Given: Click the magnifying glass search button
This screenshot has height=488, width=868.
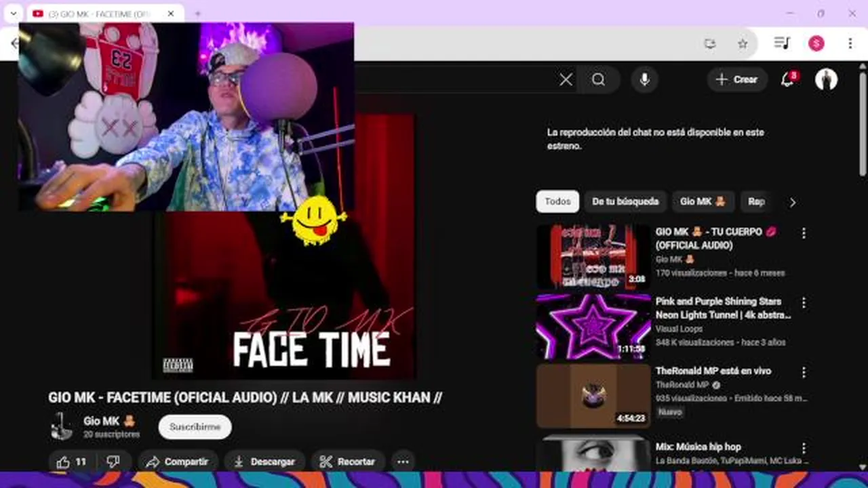Looking at the screenshot, I should (x=598, y=80).
